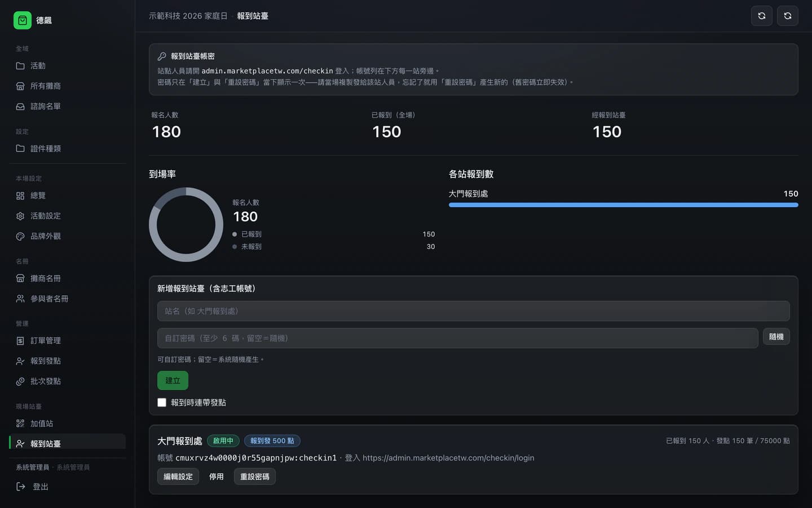The image size is (812, 508).
Task: Click the 啟用中 status badge
Action: tap(223, 441)
